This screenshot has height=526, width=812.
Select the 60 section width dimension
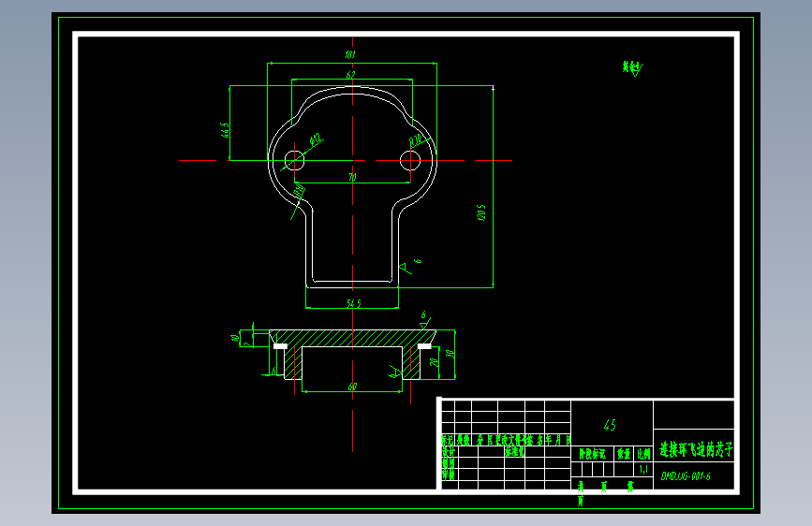coord(352,387)
